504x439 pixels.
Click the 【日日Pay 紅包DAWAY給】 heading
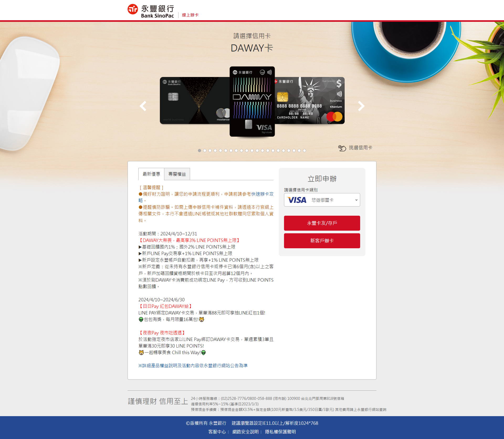pyautogui.click(x=166, y=306)
